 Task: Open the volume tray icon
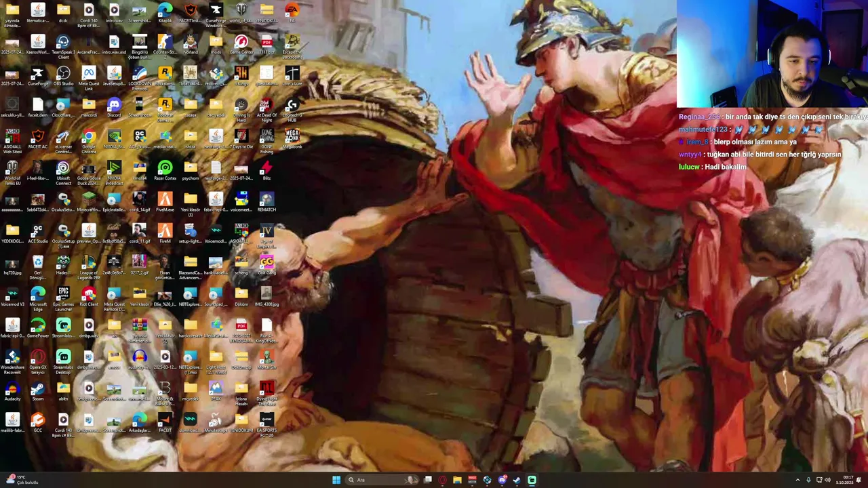click(827, 480)
